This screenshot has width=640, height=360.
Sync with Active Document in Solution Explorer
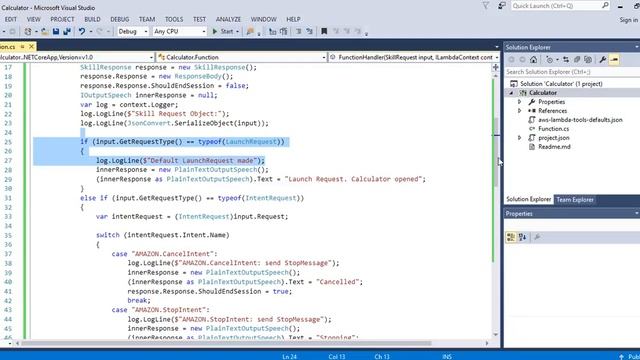click(x=566, y=60)
